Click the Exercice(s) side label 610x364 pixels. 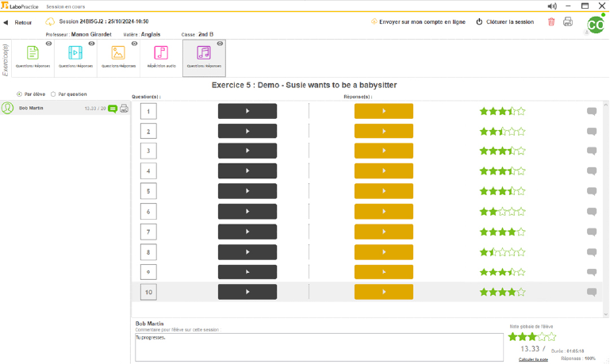pos(5,60)
